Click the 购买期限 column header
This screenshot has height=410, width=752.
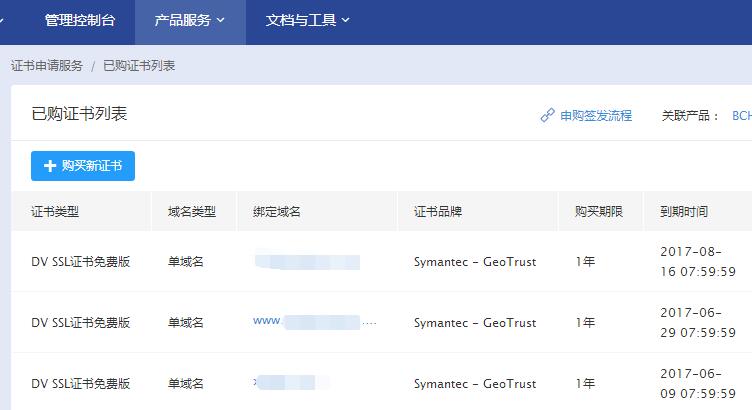point(599,212)
